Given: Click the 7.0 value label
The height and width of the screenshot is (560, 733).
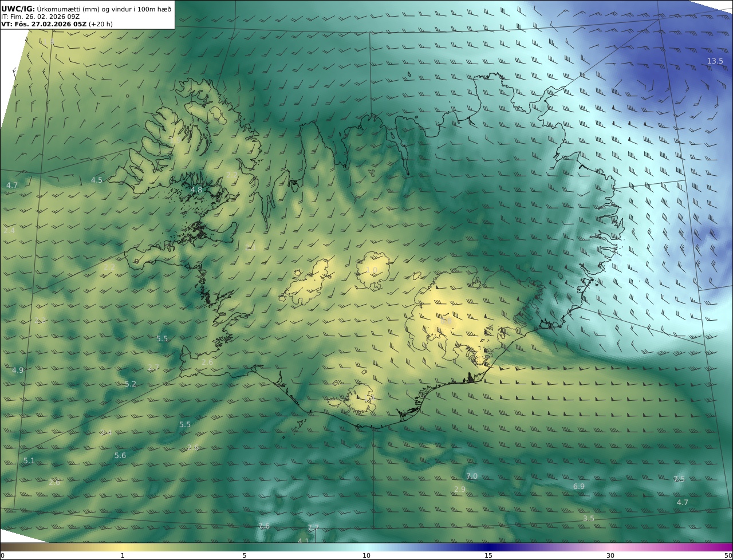Looking at the screenshot, I should [x=472, y=476].
